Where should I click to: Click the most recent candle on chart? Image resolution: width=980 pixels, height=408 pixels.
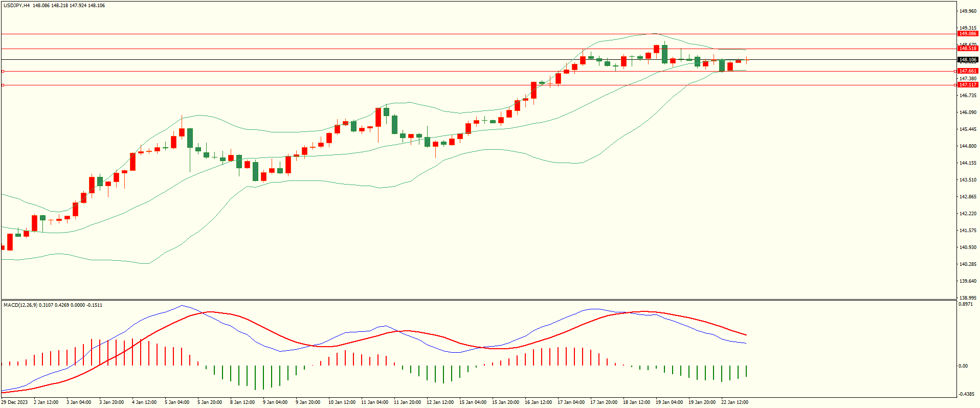746,60
